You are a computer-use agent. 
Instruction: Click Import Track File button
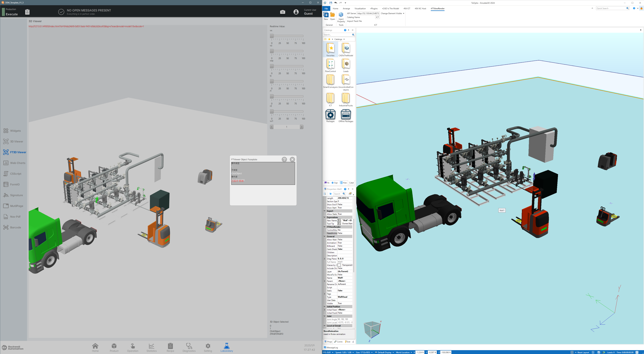354,21
